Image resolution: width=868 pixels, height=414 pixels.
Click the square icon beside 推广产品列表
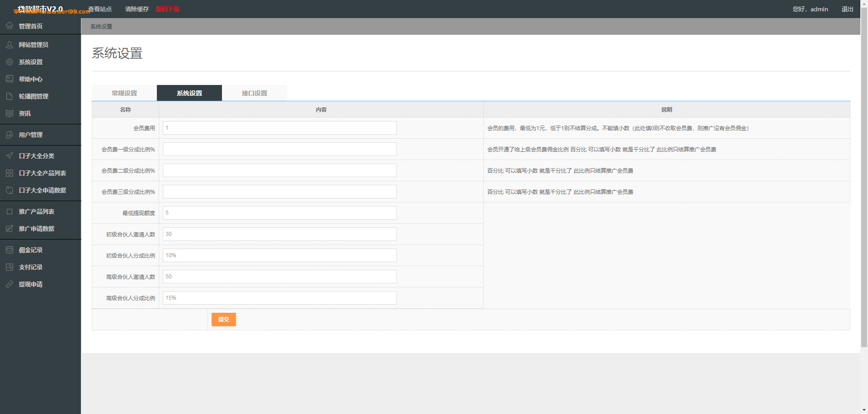pyautogui.click(x=9, y=212)
